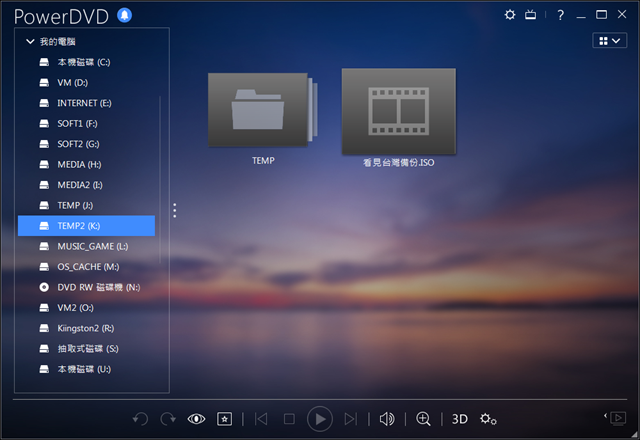Close the PowerDVD window
640x440 pixels.
pos(622,15)
